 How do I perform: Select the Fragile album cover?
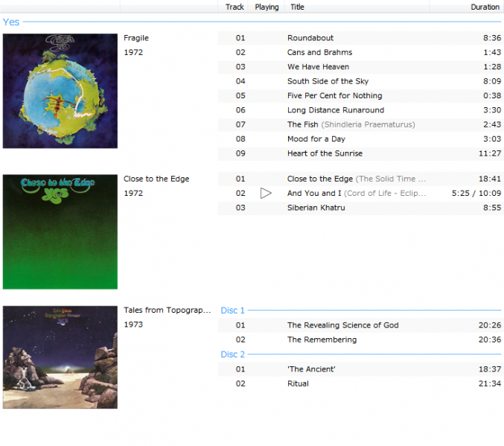[60, 91]
